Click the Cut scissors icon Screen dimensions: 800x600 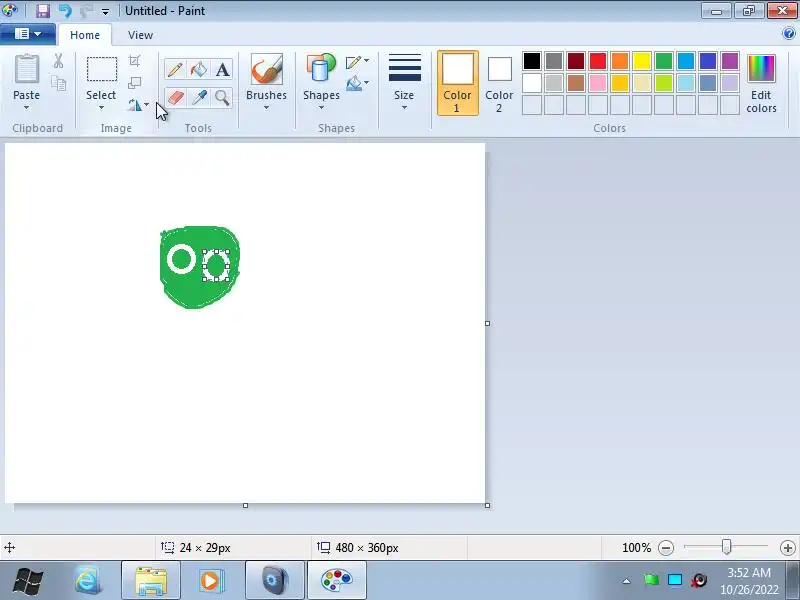click(x=59, y=61)
